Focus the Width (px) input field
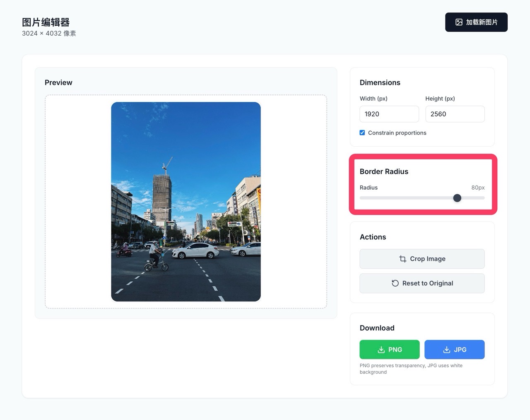This screenshot has width=530, height=420. coord(389,114)
